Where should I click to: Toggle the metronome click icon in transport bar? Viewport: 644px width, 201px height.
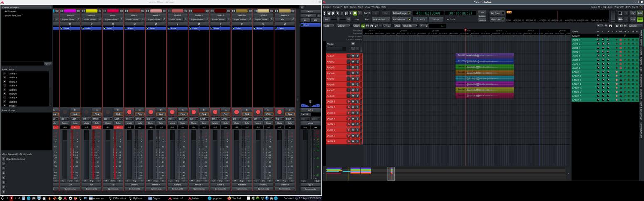[329, 13]
